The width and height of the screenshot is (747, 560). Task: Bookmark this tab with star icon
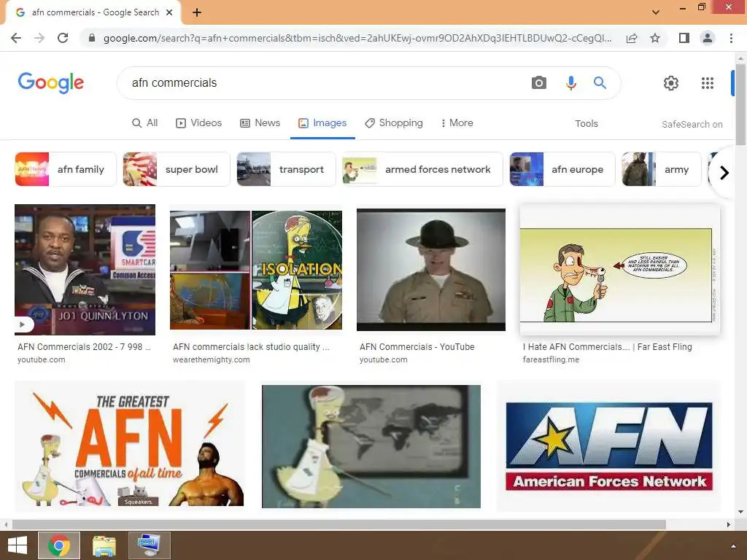655,38
